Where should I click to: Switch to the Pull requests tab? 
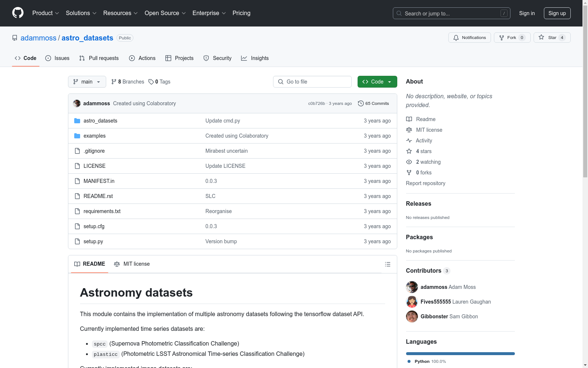pyautogui.click(x=99, y=58)
